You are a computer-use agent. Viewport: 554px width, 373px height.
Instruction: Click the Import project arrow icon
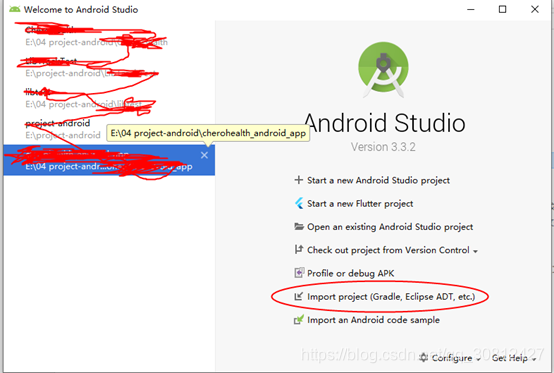299,296
